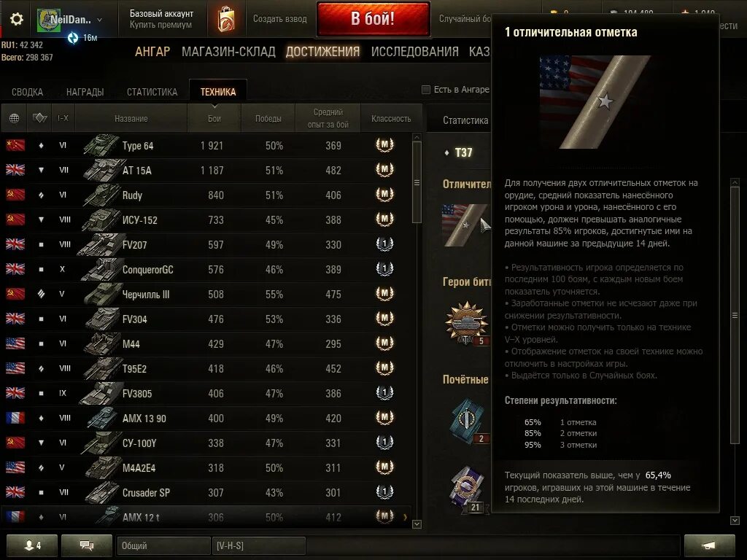Screen dimensions: 747x560
Task: Click the megaphone notifications icon
Action: [709, 545]
